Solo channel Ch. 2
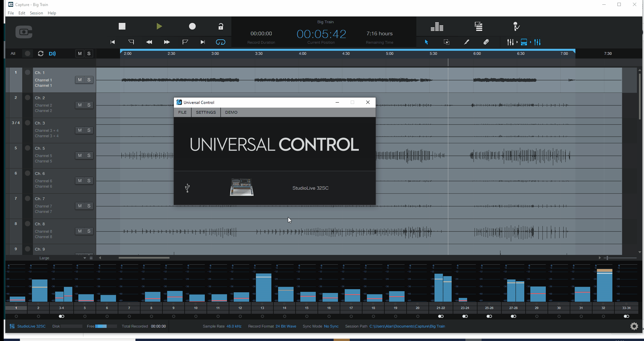 tap(89, 105)
